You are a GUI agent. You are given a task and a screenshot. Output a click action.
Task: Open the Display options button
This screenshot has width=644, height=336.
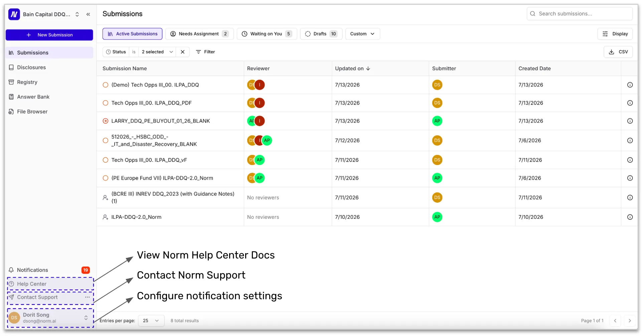click(615, 34)
